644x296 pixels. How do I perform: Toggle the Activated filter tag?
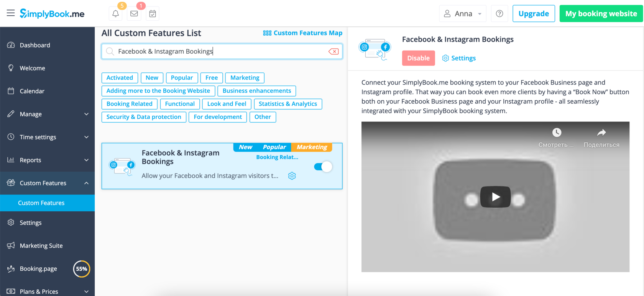pos(120,78)
